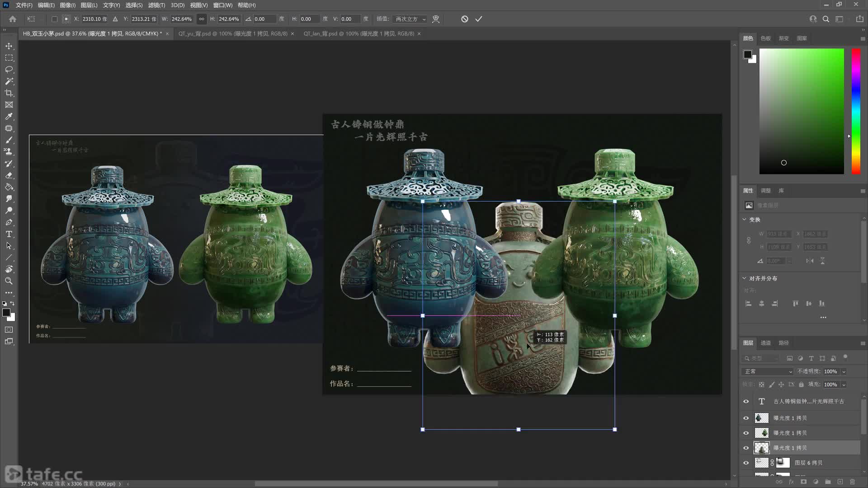Commit the transform with the checkmark
Viewport: 868px width, 488px height.
(x=479, y=19)
